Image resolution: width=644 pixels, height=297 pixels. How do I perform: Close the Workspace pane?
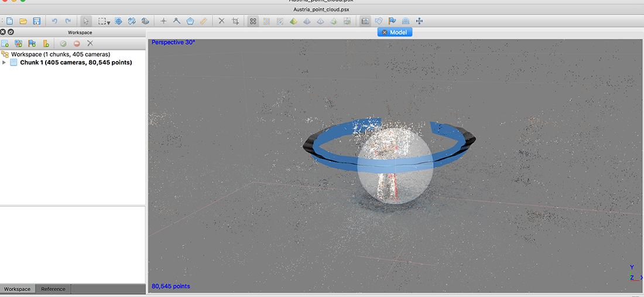point(2,32)
